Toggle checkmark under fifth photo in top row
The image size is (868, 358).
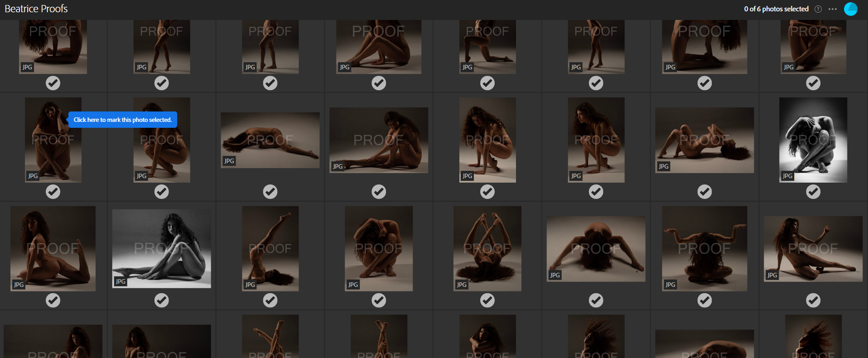click(x=487, y=83)
